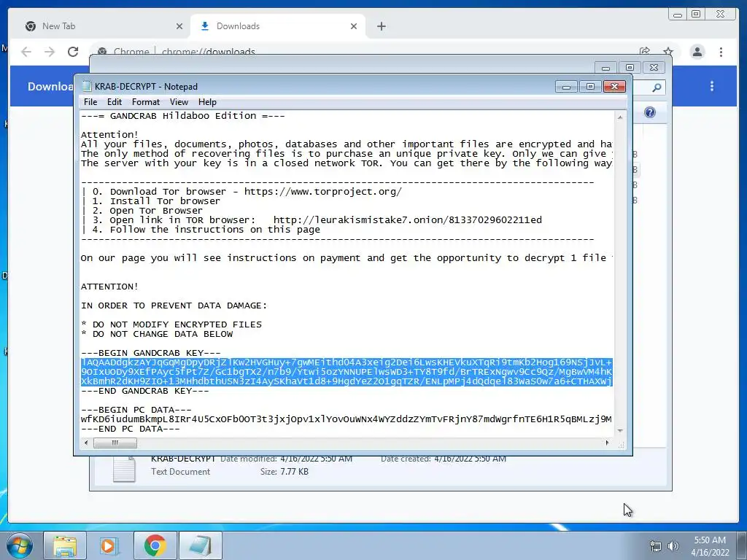Click the DO NOT CHANGE DATA BELOW line
Image resolution: width=747 pixels, height=560 pixels.
(158, 334)
